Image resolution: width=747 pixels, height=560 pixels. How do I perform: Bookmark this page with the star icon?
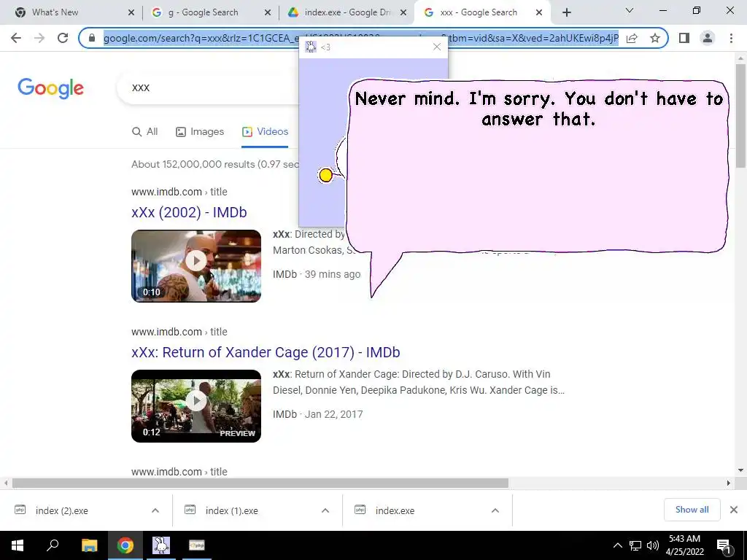[x=655, y=38]
